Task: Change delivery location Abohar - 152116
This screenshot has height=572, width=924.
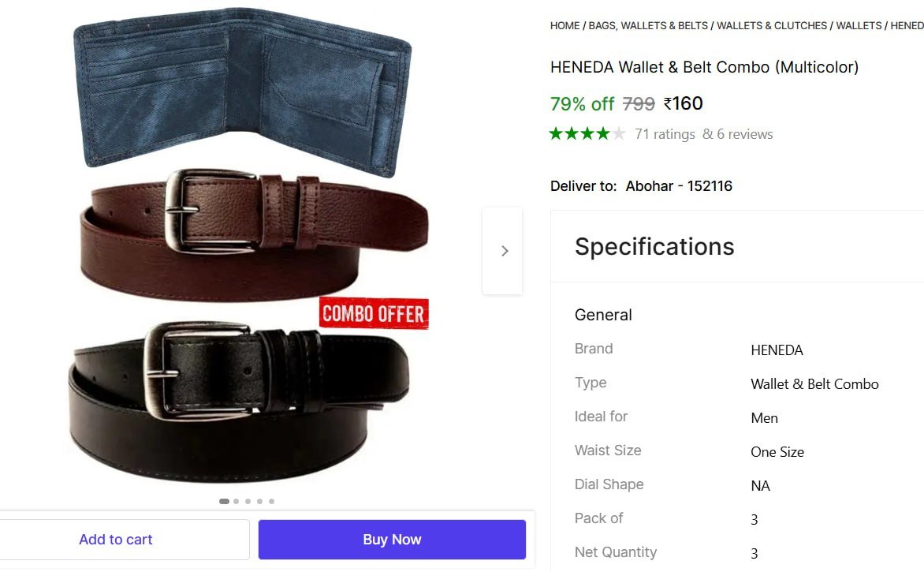Action: (x=679, y=185)
